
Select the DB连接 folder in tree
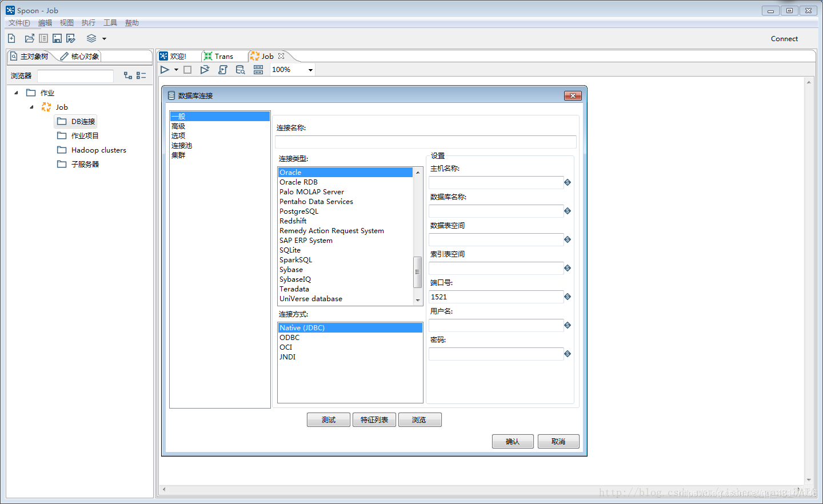click(x=77, y=121)
